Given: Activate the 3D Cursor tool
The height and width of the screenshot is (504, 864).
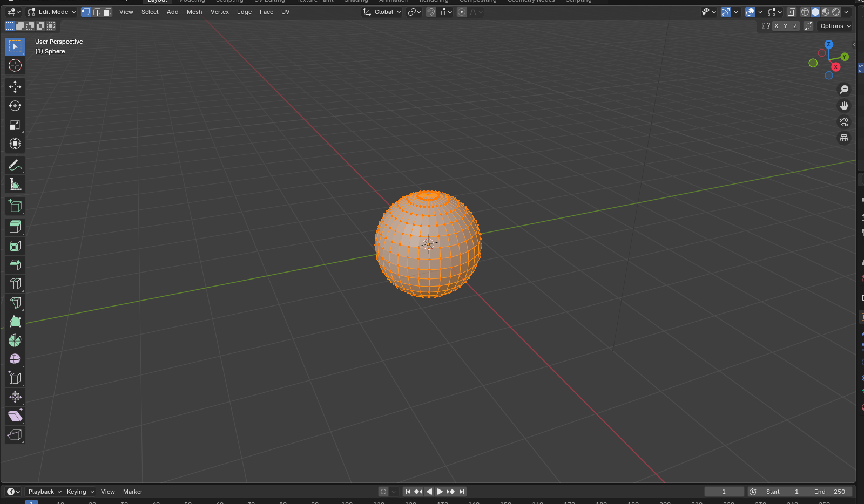Looking at the screenshot, I should point(15,66).
